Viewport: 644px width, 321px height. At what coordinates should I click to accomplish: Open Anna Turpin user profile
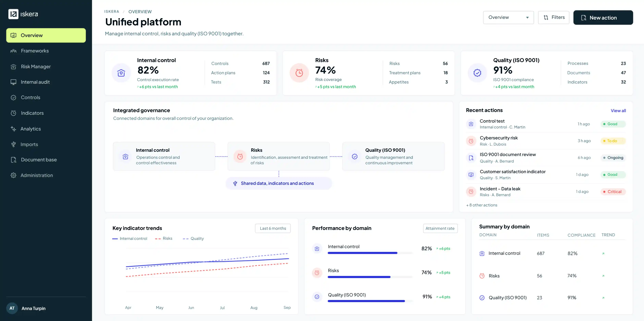(x=46, y=308)
